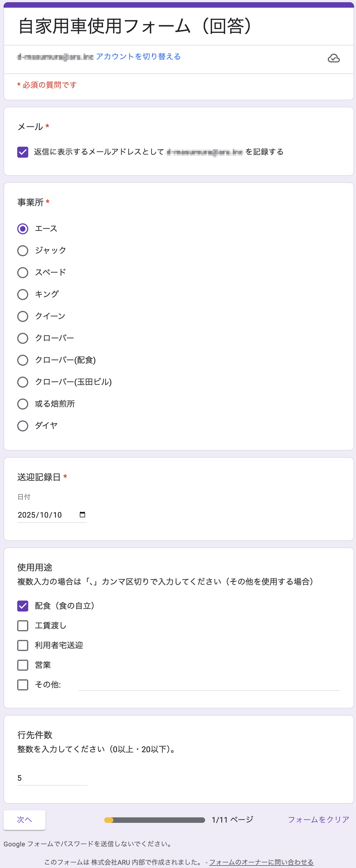Uncheck 配食（食の自立） usage checkbox

pyautogui.click(x=23, y=606)
